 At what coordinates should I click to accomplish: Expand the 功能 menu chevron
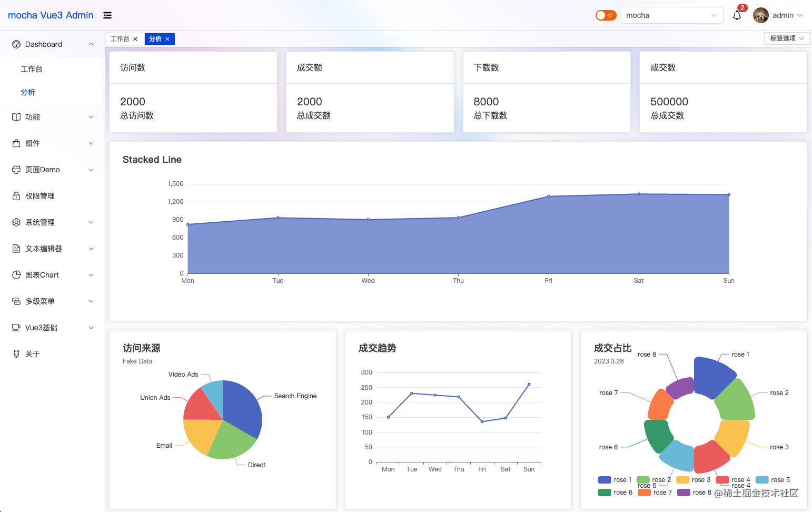click(x=91, y=117)
